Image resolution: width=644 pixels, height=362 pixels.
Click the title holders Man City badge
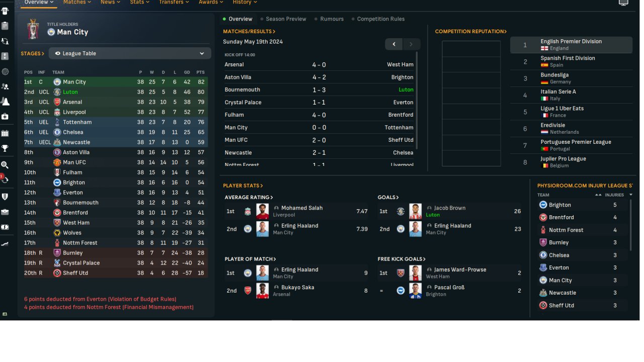tap(51, 32)
